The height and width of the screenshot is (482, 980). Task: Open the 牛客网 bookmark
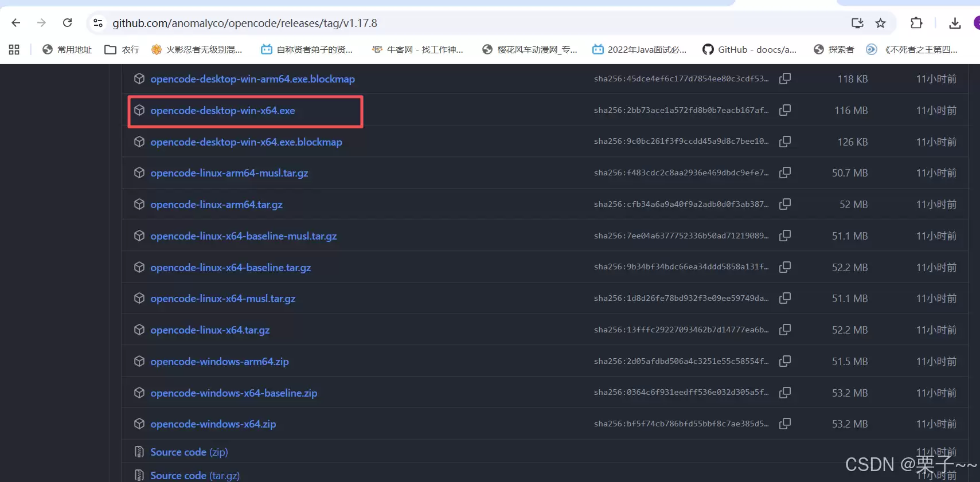pyautogui.click(x=417, y=50)
